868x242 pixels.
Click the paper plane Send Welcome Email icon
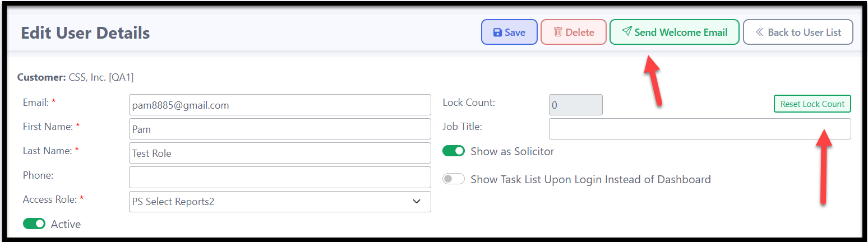627,31
